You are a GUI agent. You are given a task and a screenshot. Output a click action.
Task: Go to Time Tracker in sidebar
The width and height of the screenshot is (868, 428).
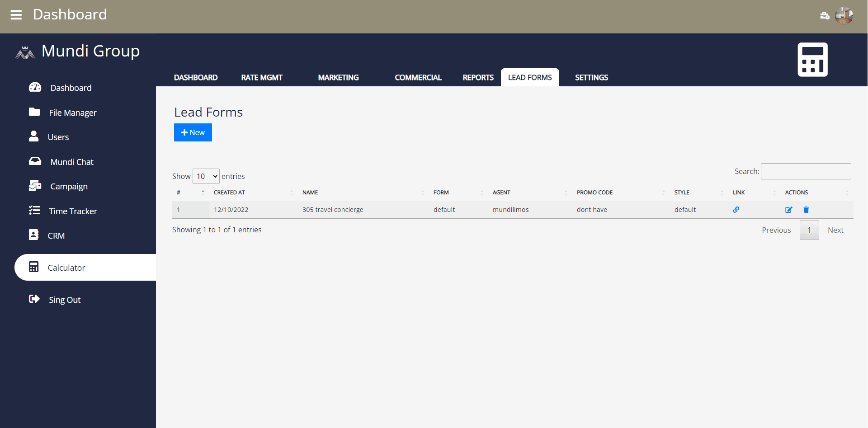(73, 211)
